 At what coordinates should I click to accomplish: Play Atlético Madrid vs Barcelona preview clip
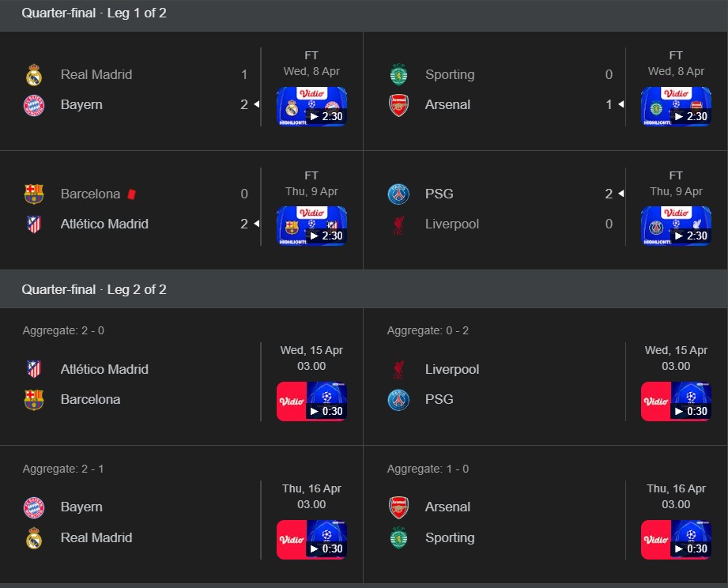[311, 401]
